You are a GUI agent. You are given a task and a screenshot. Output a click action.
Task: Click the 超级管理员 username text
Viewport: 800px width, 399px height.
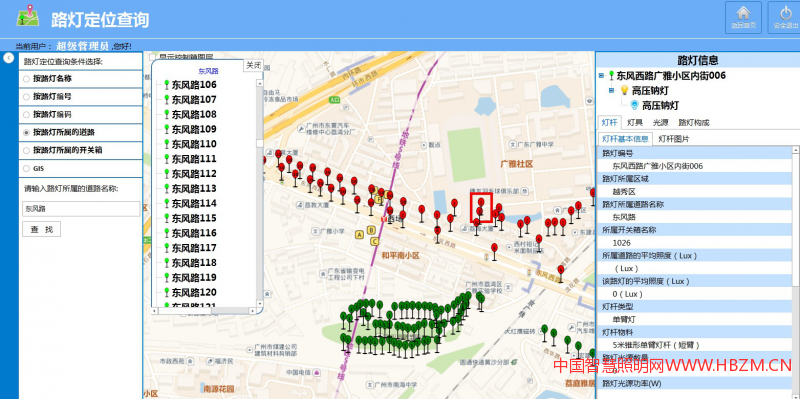point(83,46)
